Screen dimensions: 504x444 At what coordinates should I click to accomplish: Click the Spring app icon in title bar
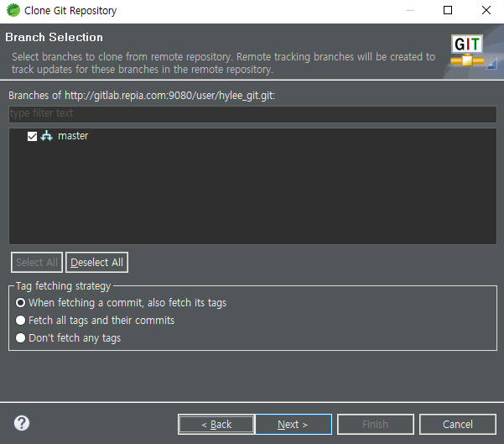point(13,11)
